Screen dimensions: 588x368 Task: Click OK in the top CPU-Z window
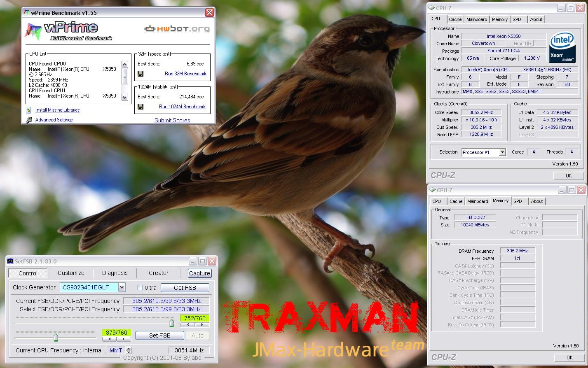pos(569,175)
